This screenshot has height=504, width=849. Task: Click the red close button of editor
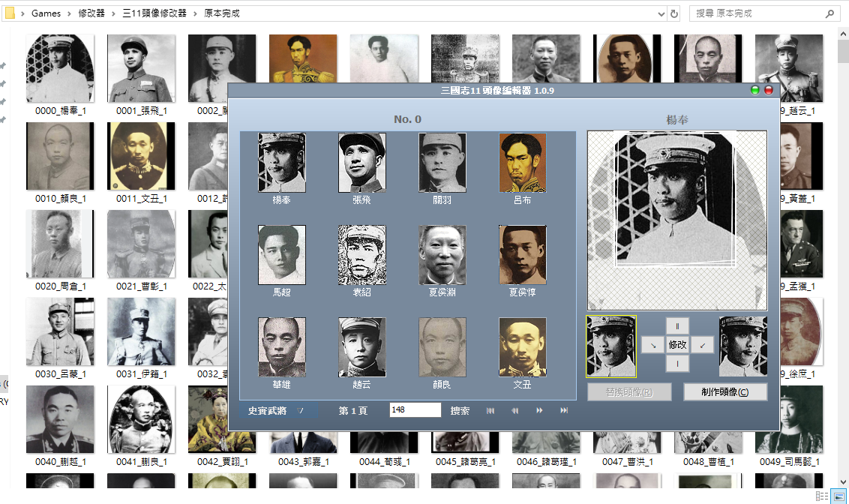768,91
